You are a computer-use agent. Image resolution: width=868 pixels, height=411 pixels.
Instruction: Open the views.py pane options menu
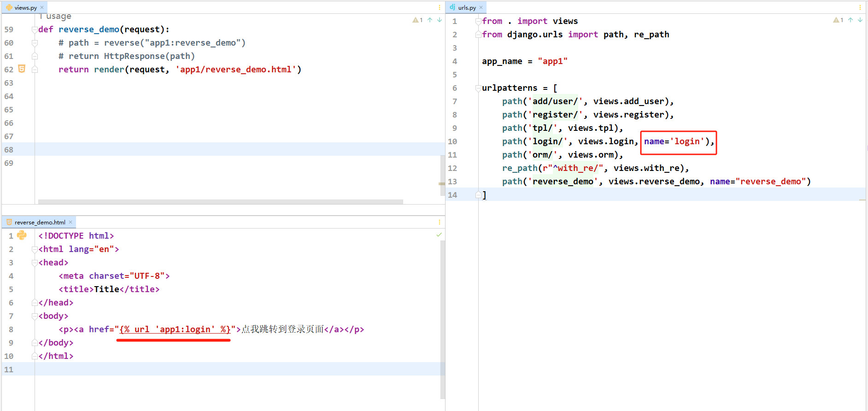coord(439,7)
